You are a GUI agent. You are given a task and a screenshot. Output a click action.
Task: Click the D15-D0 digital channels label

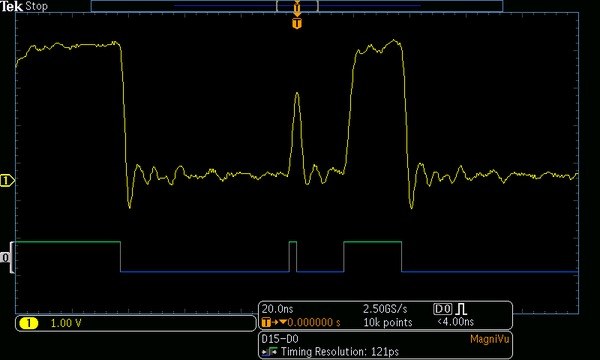click(280, 339)
